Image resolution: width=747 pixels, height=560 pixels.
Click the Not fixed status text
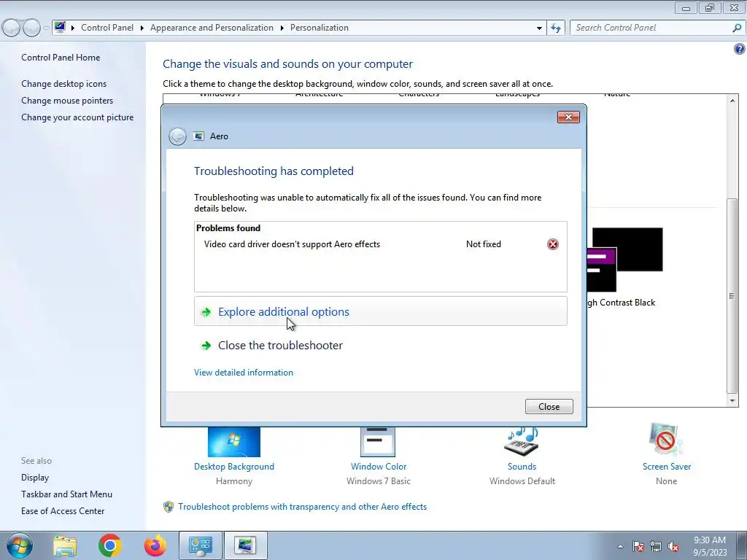(484, 244)
